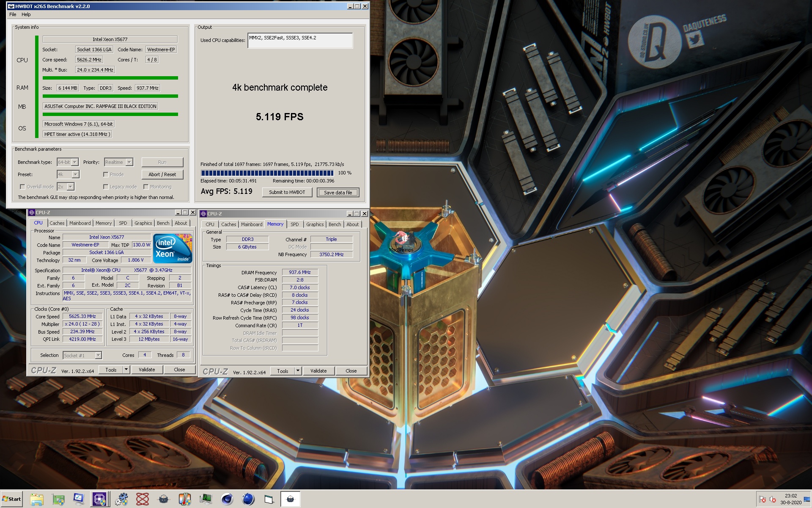Viewport: 812px width, 508px height.
Task: Click the DRAM Frequency 937.6 MHz value
Action: click(x=300, y=272)
